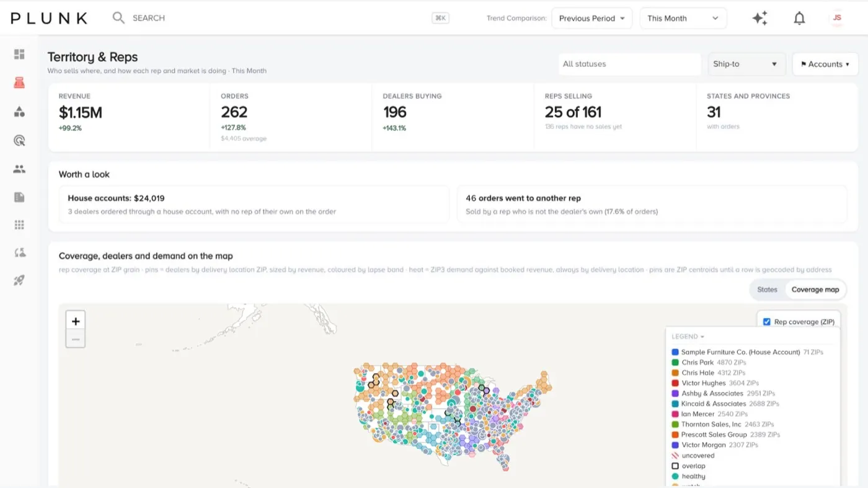Click the Orders 262 stat card
The height and width of the screenshot is (488, 868).
coord(291,117)
